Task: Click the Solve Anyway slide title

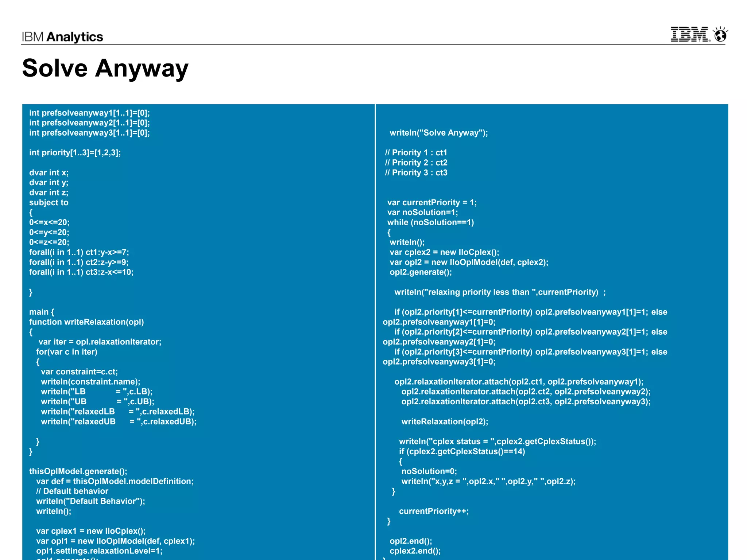Action: pos(105,68)
